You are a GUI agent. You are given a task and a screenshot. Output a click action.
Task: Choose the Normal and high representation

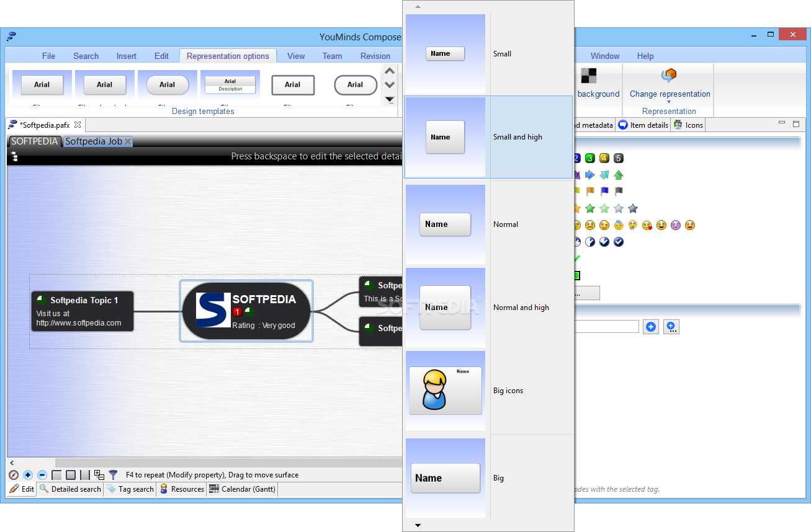click(488, 308)
